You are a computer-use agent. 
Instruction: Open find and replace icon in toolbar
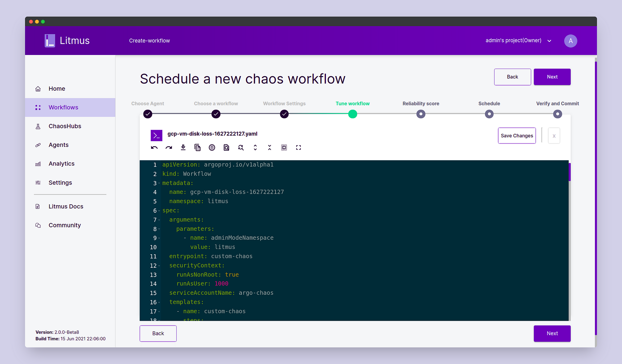pyautogui.click(x=241, y=148)
